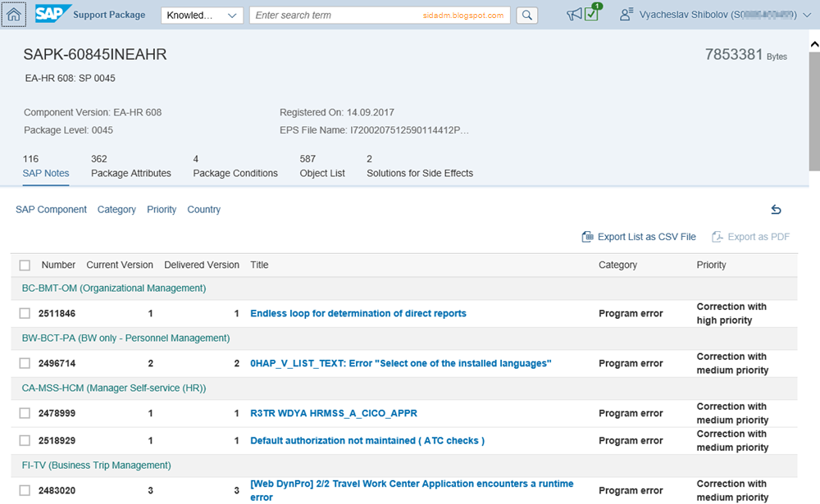The image size is (820, 504).
Task: Click the Category column header
Action: point(617,265)
